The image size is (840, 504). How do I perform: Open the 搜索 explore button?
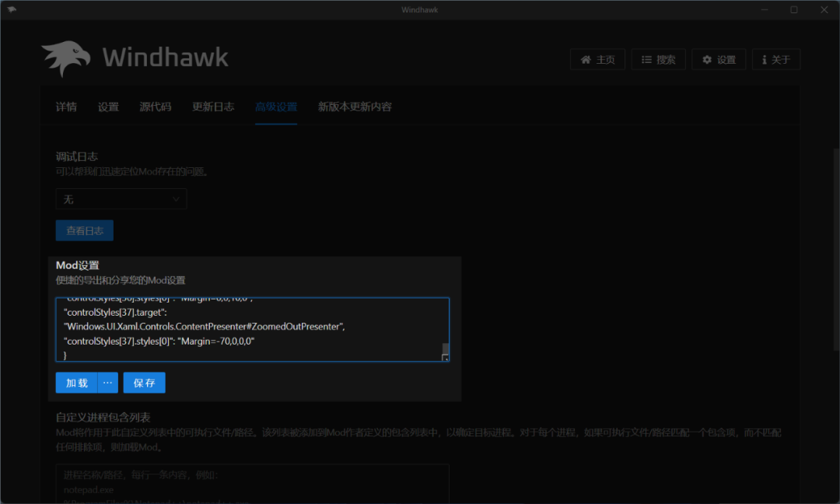[x=659, y=59]
